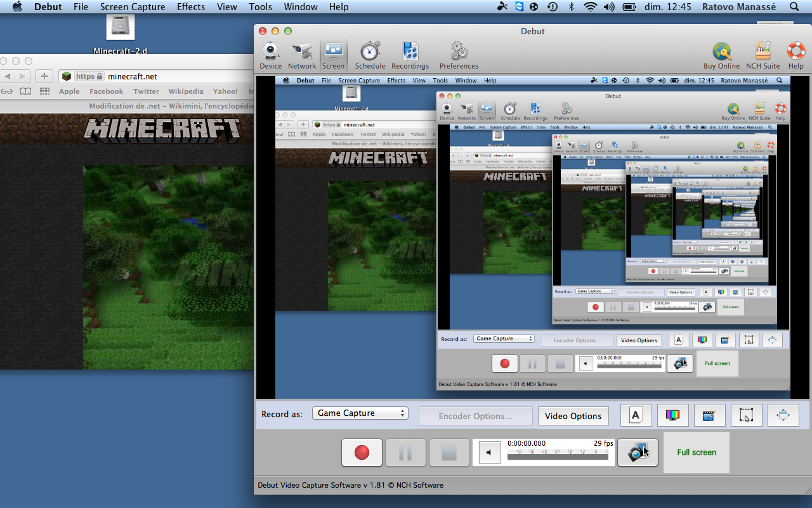The image size is (812, 508).
Task: Open the Help menu in the menu bar
Action: (339, 7)
